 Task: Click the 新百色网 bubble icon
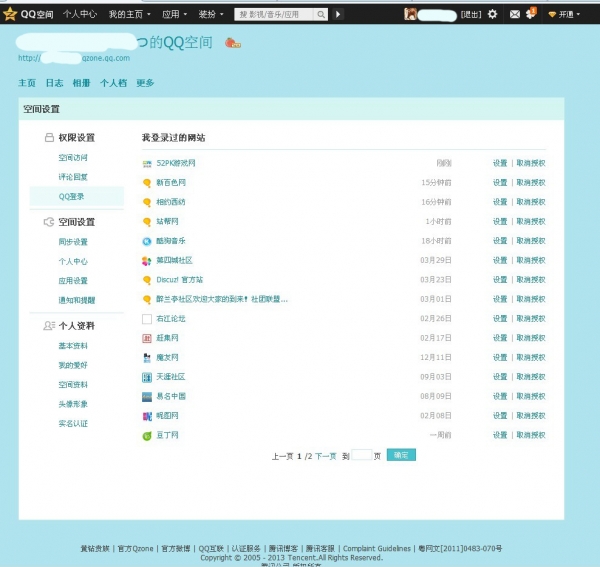(x=147, y=183)
